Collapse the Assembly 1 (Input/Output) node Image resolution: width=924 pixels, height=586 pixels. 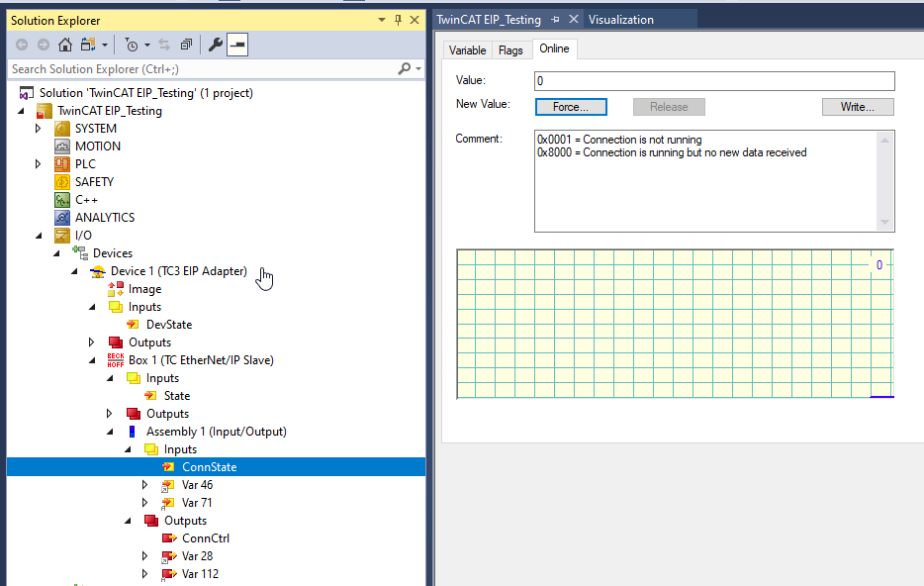coord(110,432)
